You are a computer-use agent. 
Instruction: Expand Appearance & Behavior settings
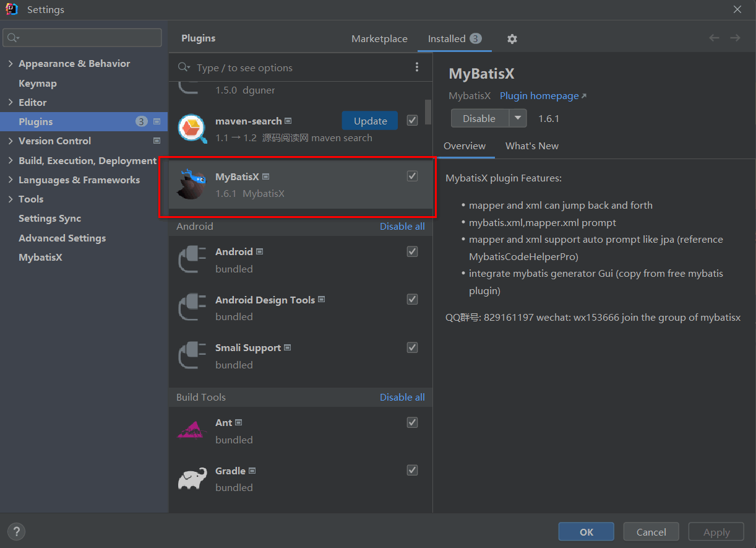11,64
